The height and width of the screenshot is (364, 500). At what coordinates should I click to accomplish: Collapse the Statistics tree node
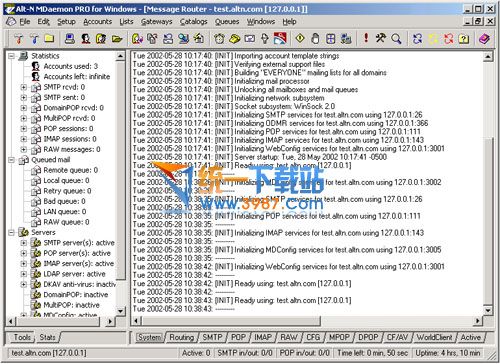coord(11,56)
